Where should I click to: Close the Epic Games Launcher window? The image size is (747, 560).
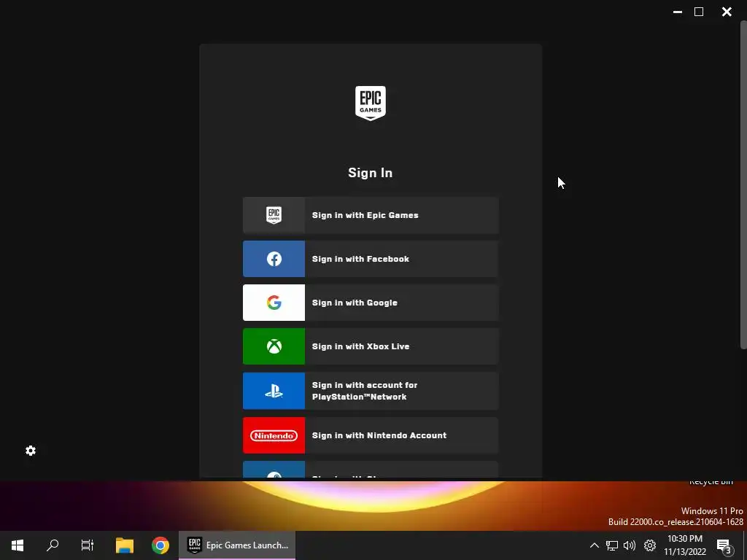[727, 12]
